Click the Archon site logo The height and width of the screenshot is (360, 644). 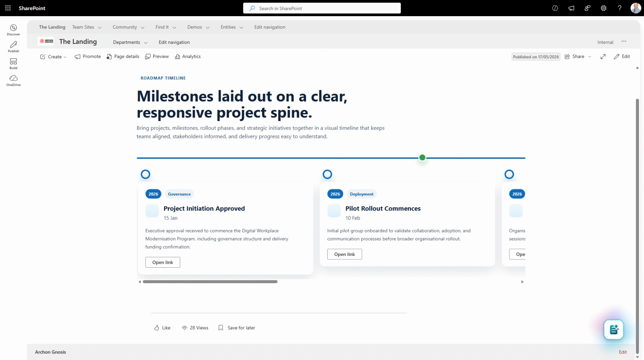click(47, 41)
